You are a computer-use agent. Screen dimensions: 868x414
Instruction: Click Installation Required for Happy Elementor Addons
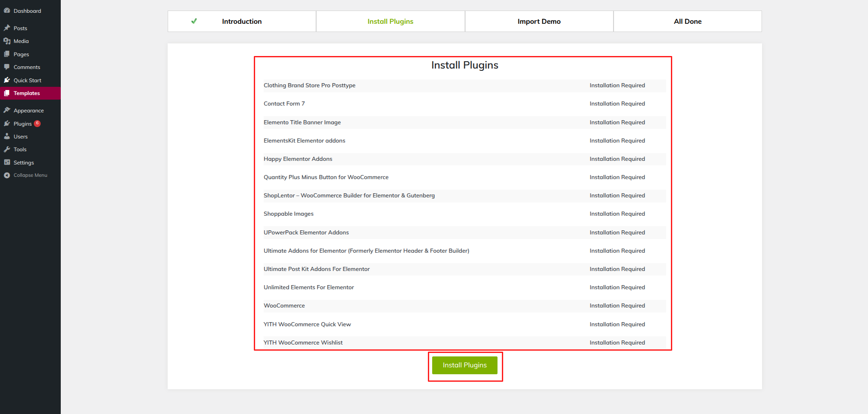tap(617, 159)
